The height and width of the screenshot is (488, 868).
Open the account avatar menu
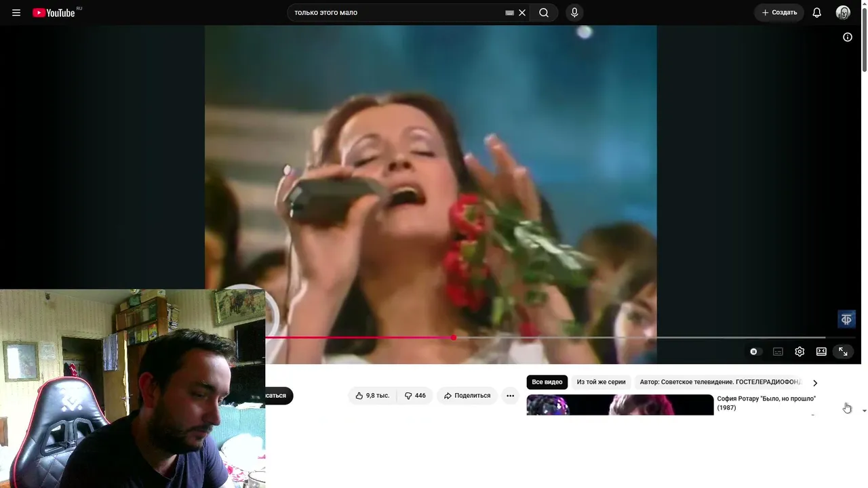coord(843,13)
